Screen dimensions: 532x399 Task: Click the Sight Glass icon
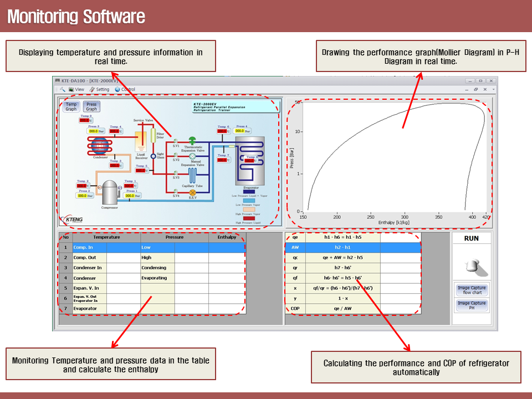pos(154,156)
